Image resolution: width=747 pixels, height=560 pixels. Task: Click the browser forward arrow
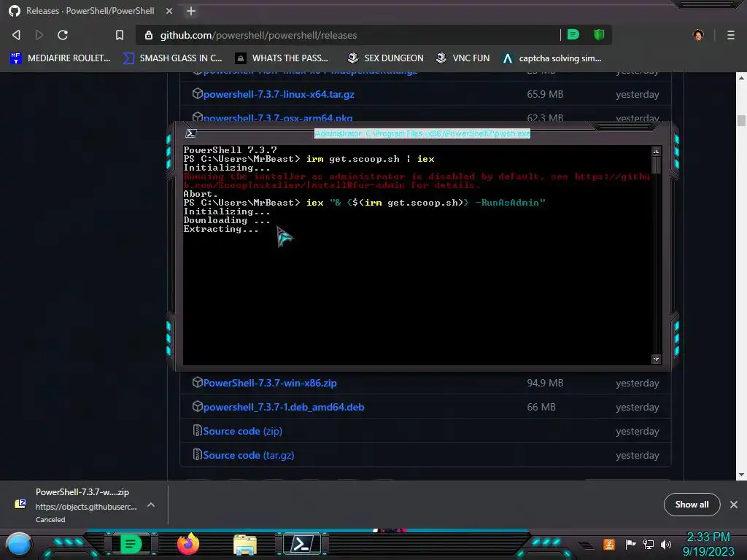point(39,35)
